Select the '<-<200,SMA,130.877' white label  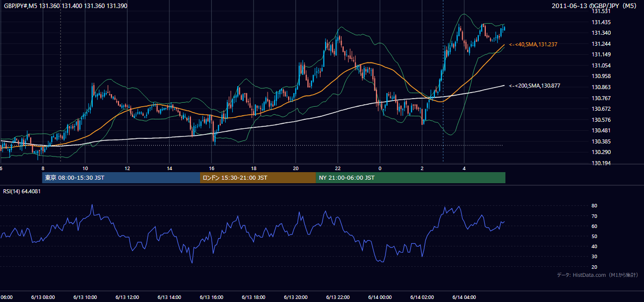[x=535, y=86]
